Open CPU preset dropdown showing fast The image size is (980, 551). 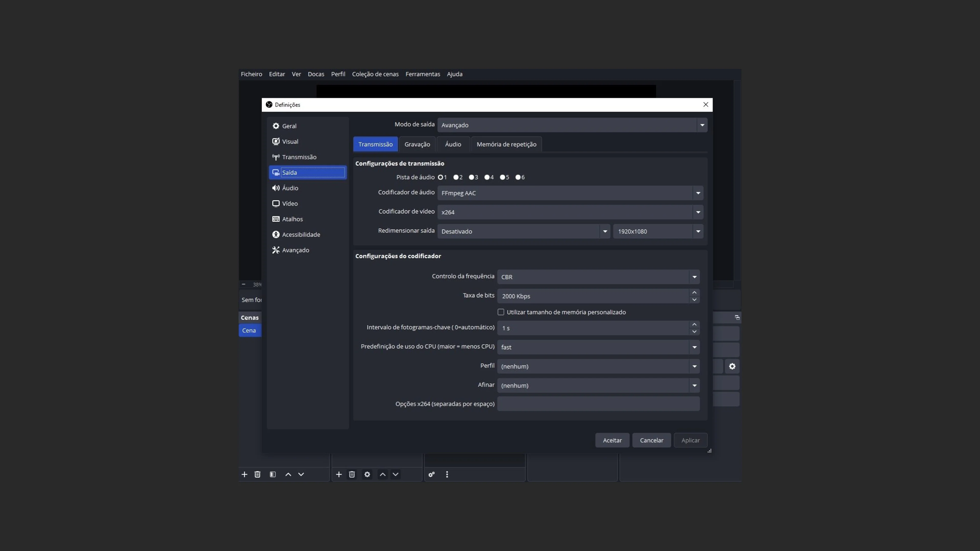598,347
